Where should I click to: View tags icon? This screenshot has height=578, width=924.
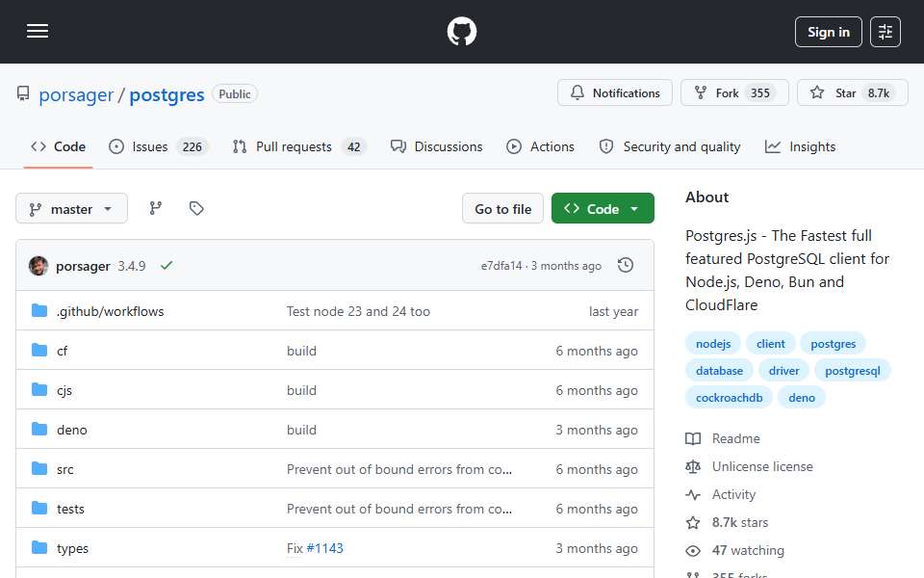(x=196, y=208)
